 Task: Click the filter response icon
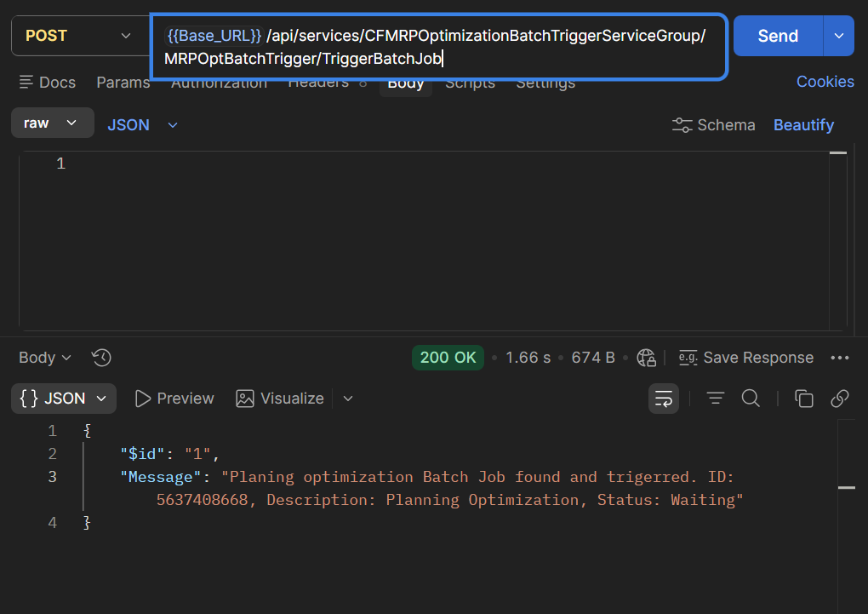(715, 399)
